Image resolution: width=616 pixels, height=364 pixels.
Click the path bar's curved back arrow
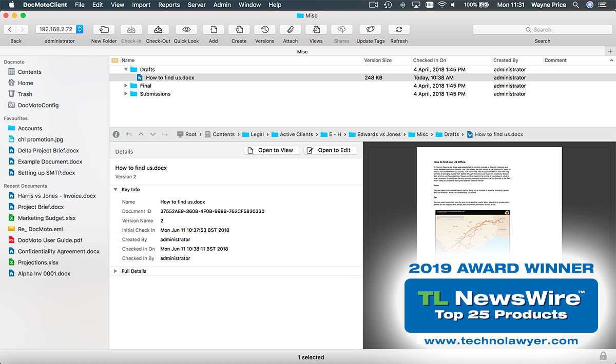point(129,134)
